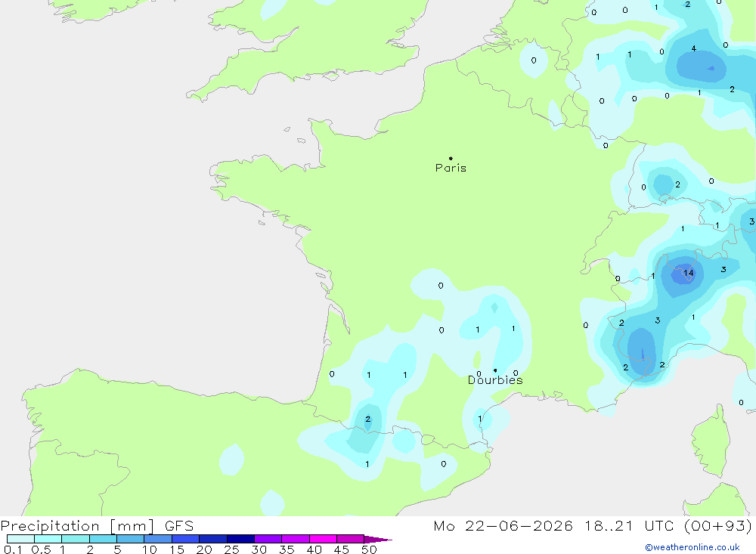Click the legend swatch between 40 and 45

pos(323,539)
